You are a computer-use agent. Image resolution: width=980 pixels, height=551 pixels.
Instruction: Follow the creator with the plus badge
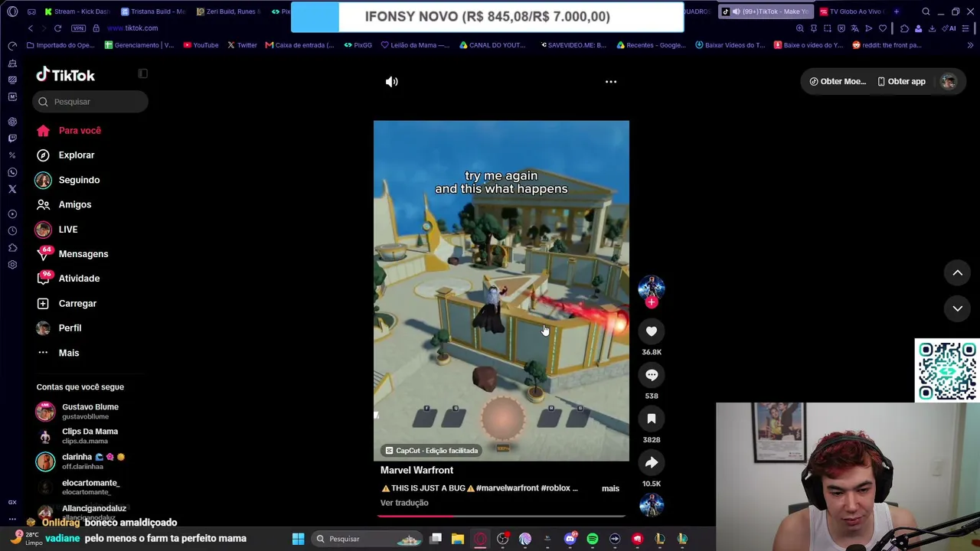[652, 302]
